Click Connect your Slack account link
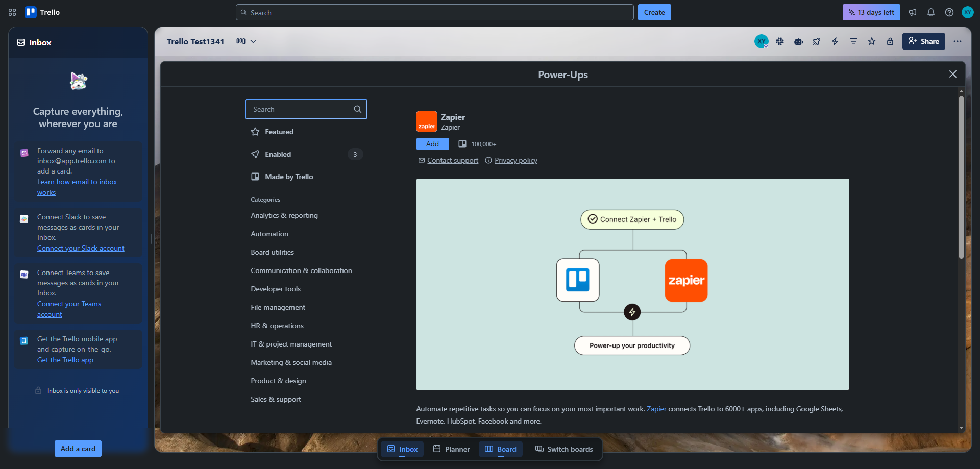The width and height of the screenshot is (980, 469). 81,248
